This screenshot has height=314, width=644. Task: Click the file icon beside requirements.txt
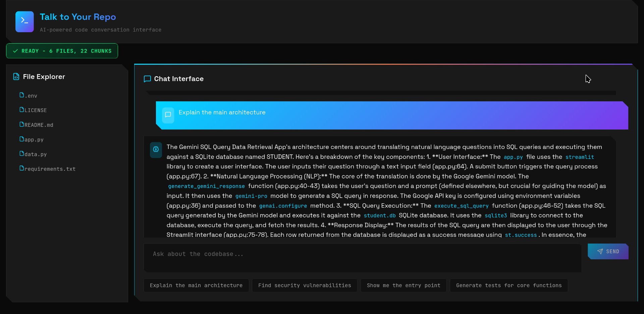pyautogui.click(x=22, y=168)
